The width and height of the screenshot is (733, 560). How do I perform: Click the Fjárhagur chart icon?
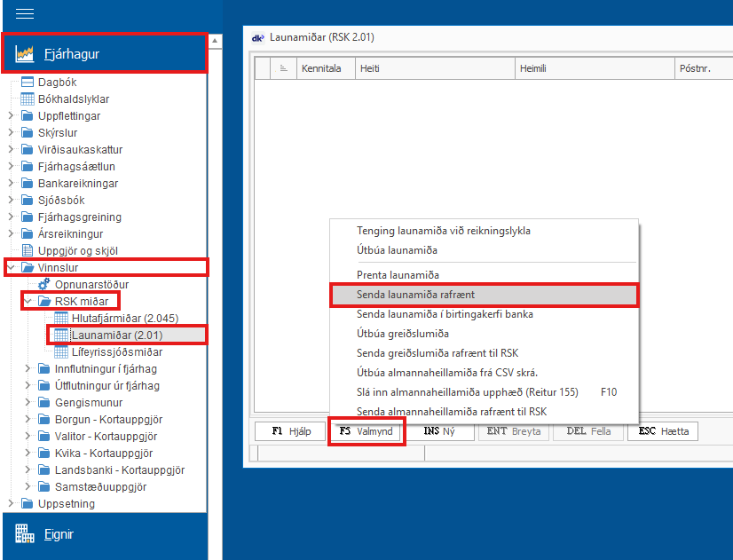25,54
